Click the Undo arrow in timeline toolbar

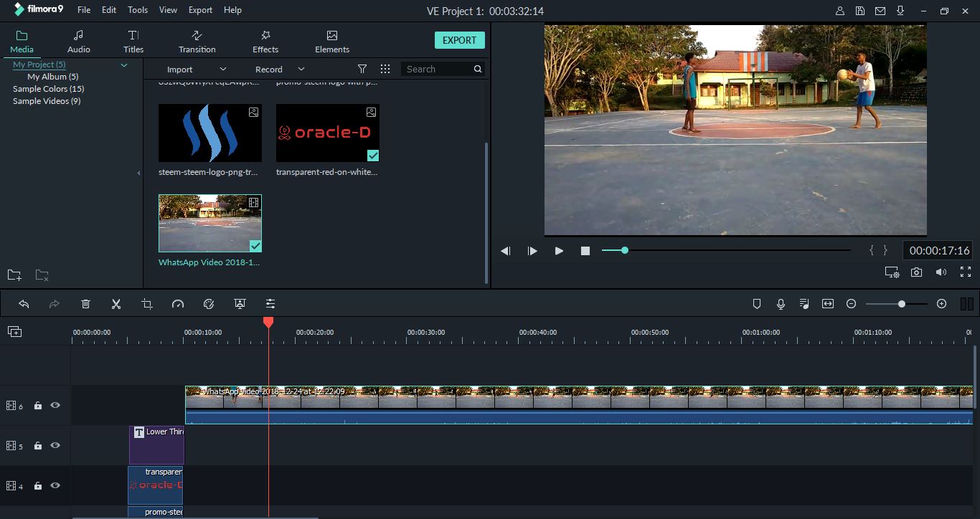24,304
